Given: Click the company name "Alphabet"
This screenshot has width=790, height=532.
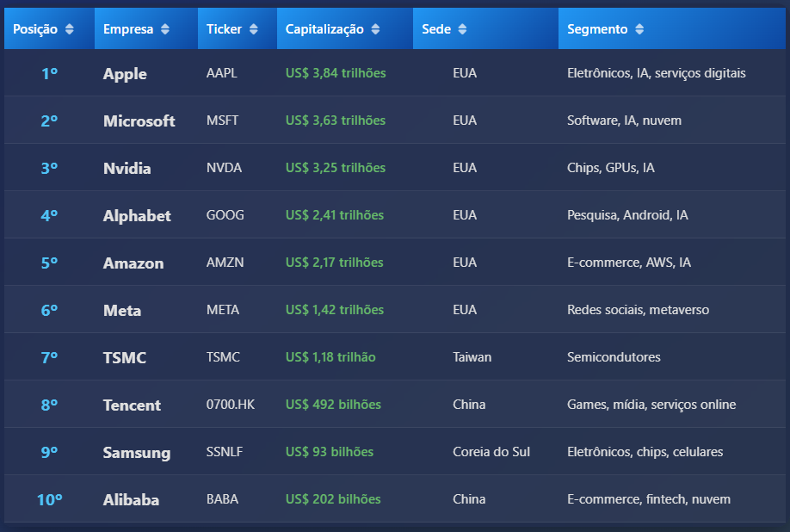Looking at the screenshot, I should (137, 216).
